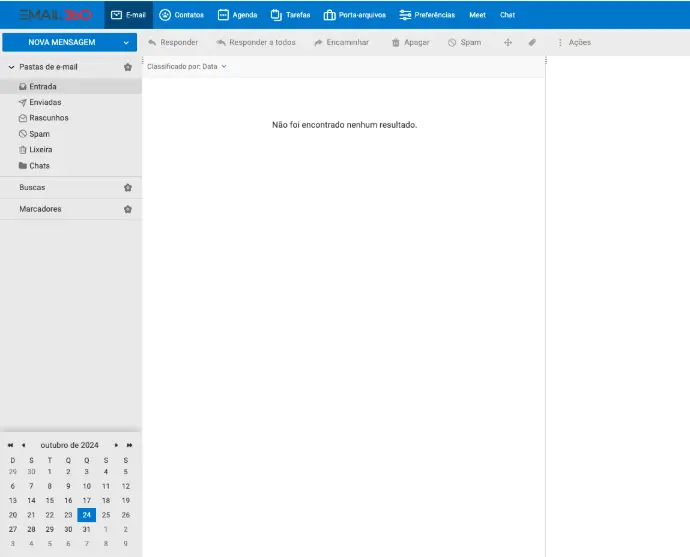Image resolution: width=690 pixels, height=557 pixels.
Task: Open the Buscas gear options
Action: [x=128, y=187]
